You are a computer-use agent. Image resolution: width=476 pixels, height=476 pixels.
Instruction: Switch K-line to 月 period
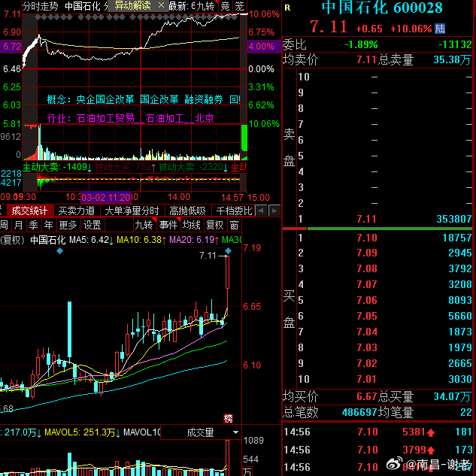(x=18, y=225)
